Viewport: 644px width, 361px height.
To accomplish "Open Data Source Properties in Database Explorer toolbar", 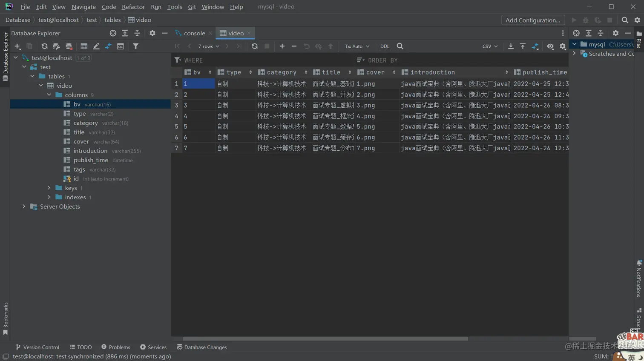I will pyautogui.click(x=57, y=46).
